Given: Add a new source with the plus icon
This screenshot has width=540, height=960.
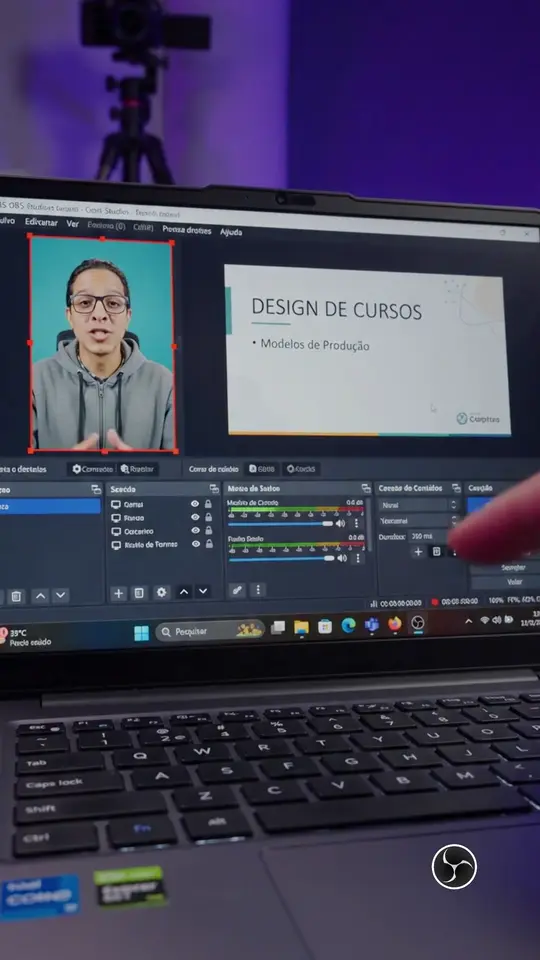Looking at the screenshot, I should [119, 593].
